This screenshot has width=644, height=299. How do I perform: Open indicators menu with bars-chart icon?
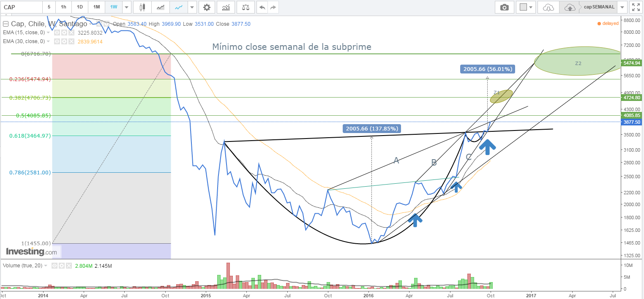point(226,7)
